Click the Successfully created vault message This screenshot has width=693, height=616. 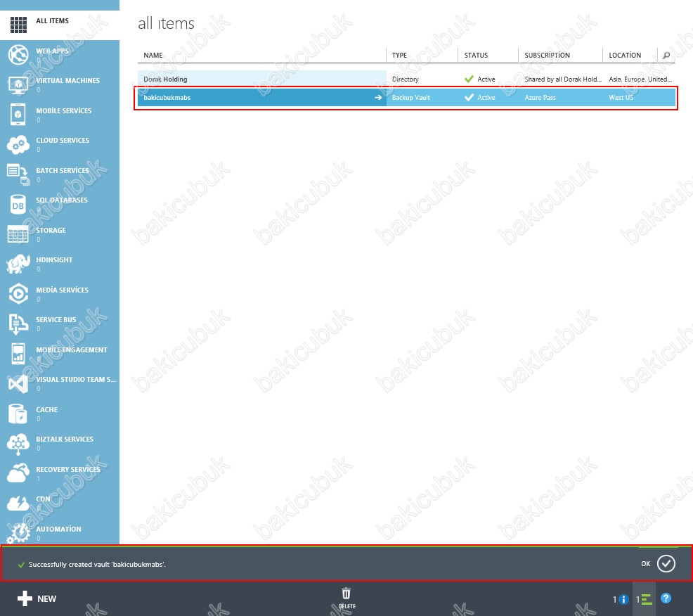click(97, 564)
